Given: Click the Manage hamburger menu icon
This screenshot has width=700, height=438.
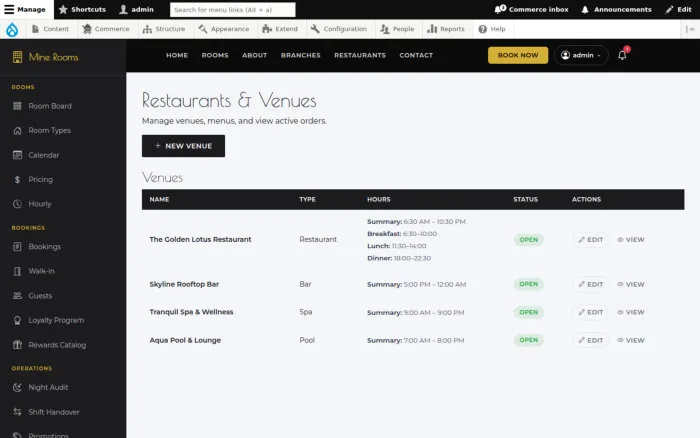Looking at the screenshot, I should pyautogui.click(x=9, y=9).
